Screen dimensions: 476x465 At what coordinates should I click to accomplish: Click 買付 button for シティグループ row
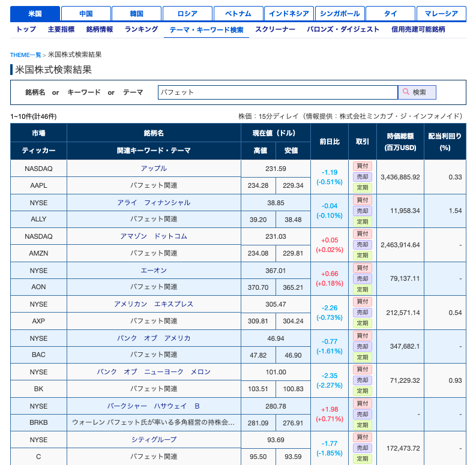click(x=363, y=437)
